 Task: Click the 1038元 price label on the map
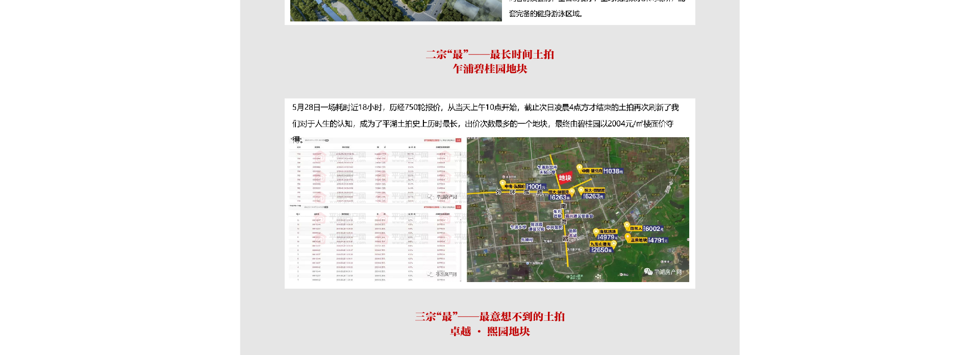[x=613, y=171]
